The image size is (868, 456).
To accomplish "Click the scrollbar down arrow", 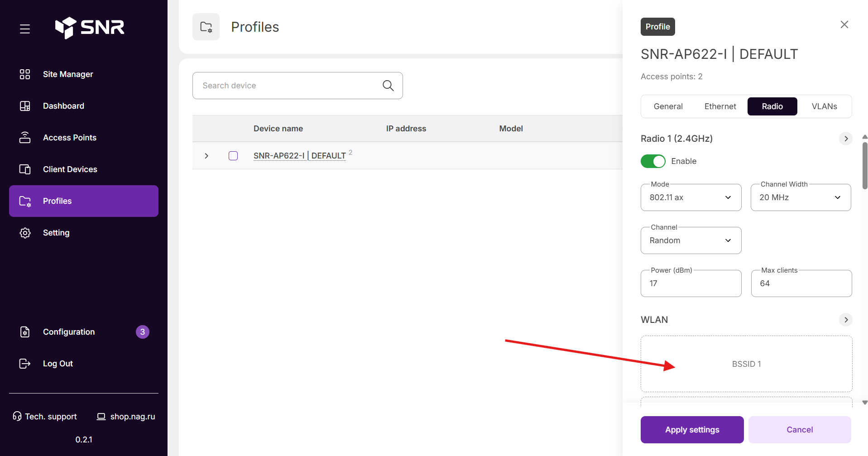I will 865,402.
